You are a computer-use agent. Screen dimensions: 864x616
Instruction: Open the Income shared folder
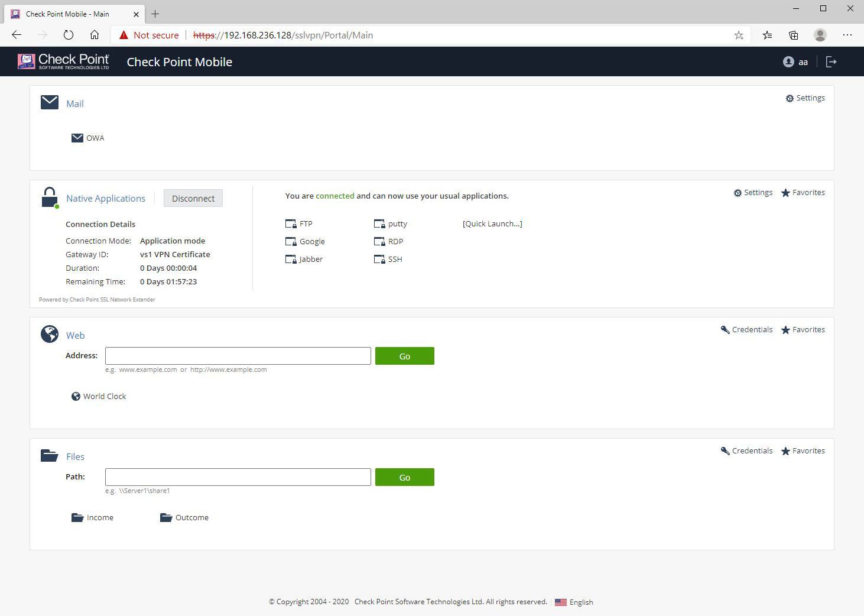point(100,517)
